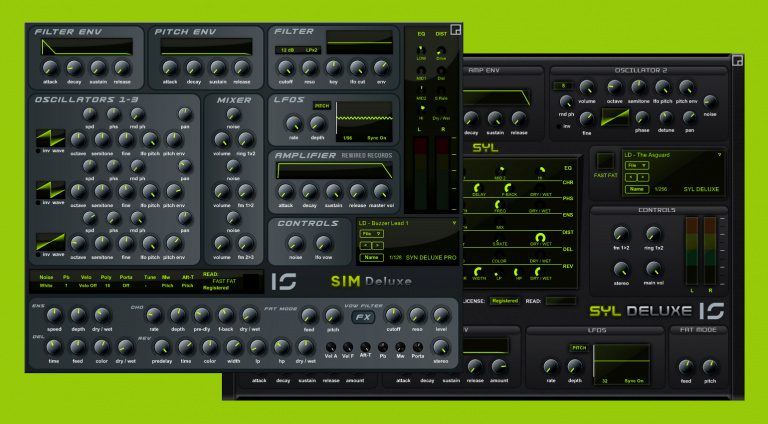The width and height of the screenshot is (768, 424).
Task: Click the Mw mini knob in FX panel
Action: [400, 348]
